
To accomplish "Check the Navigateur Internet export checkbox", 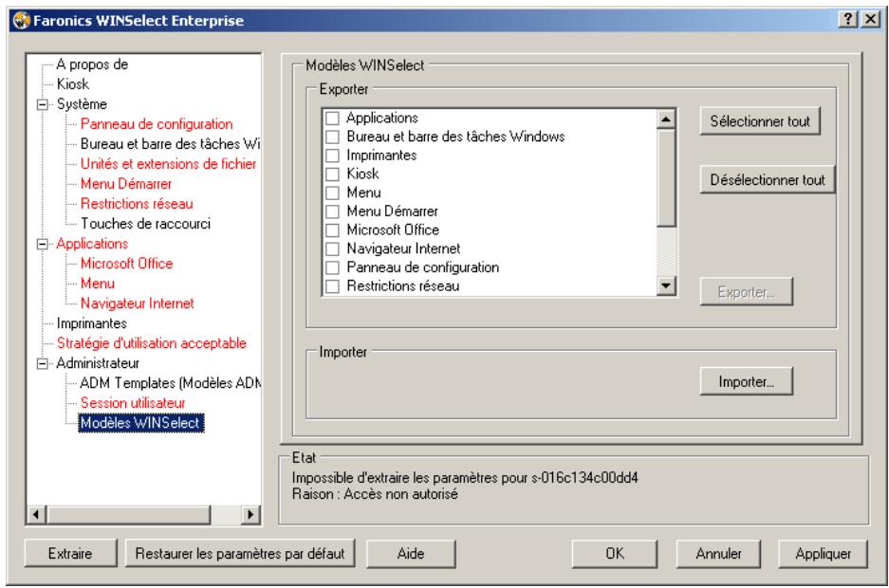I will pos(333,248).
